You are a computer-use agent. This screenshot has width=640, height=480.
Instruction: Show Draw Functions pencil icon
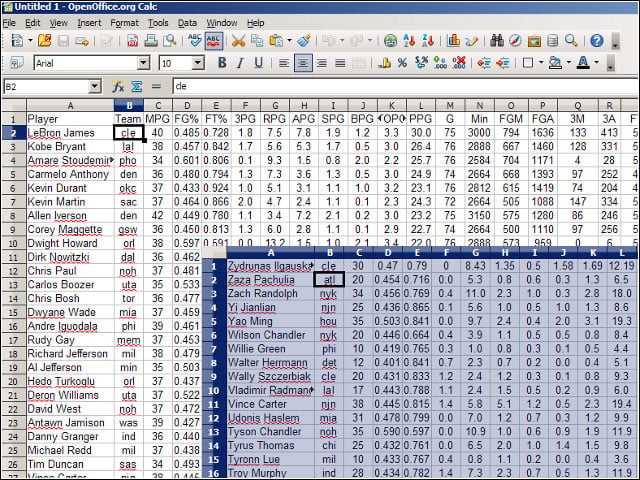coord(471,41)
